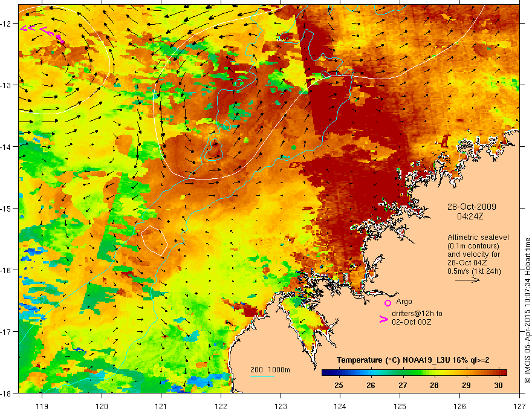This screenshot has height=411, width=532.
Task: Click the text '0.5m/s (1kt 24h)'
Action: [474, 271]
